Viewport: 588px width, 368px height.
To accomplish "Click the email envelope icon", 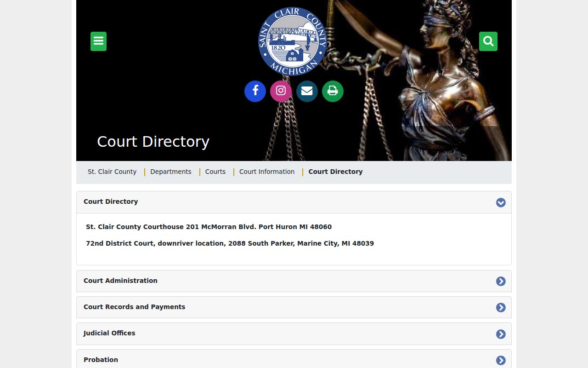I will pos(307,91).
